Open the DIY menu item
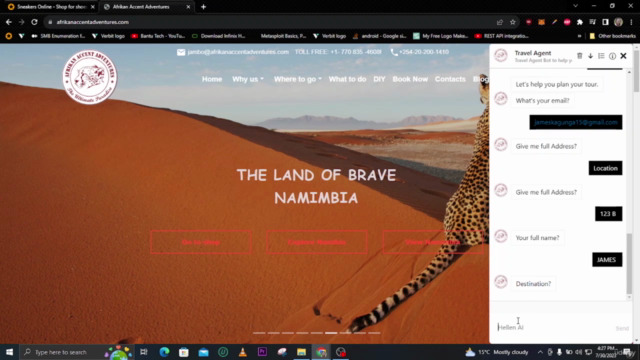 (379, 79)
